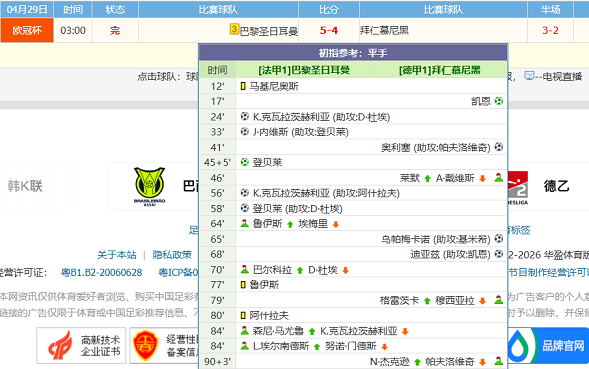Click yellow card icon for 马基尼奥斯
589x369 pixels.
click(x=243, y=86)
